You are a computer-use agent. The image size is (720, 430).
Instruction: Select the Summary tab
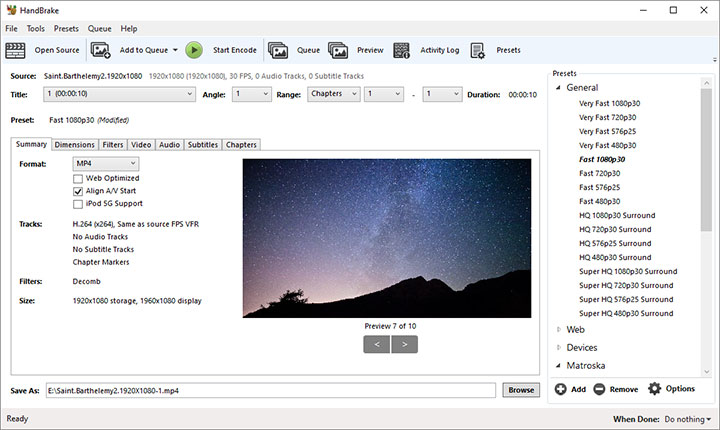(x=31, y=144)
